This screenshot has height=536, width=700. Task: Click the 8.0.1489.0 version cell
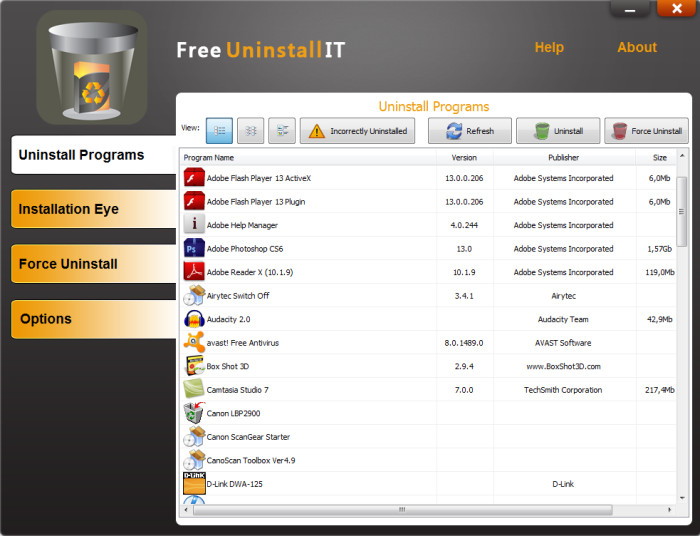point(464,343)
